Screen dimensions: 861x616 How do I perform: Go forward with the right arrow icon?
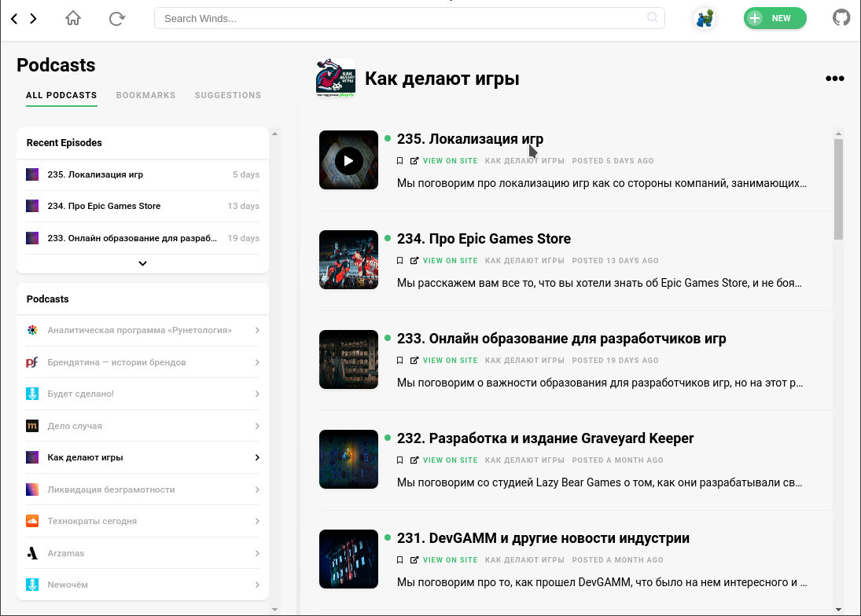coord(34,19)
